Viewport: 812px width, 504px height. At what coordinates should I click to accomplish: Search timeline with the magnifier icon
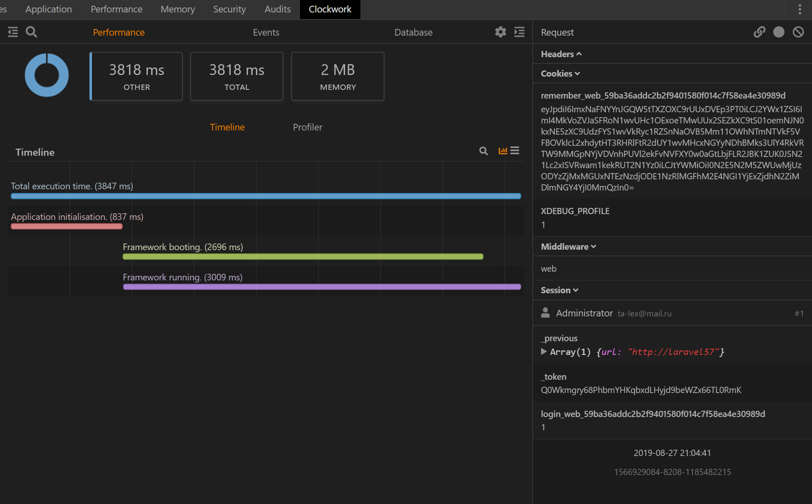[x=483, y=151]
